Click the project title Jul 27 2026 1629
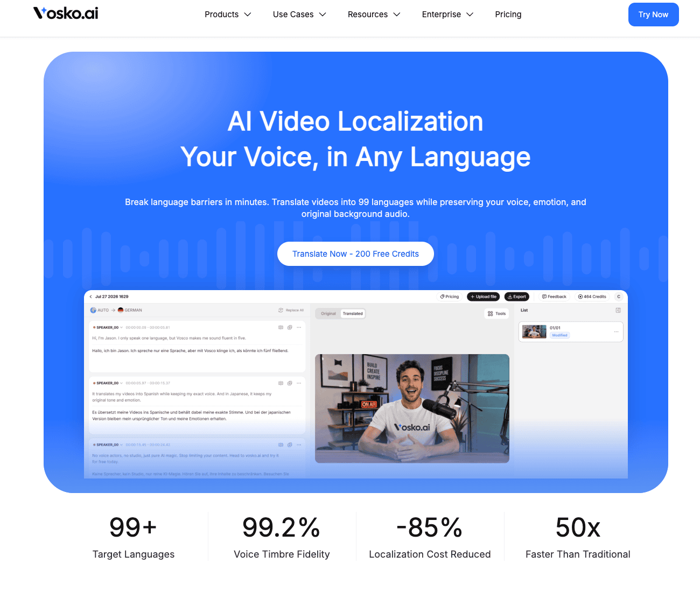Screen dimensions: 700x591 [112, 297]
